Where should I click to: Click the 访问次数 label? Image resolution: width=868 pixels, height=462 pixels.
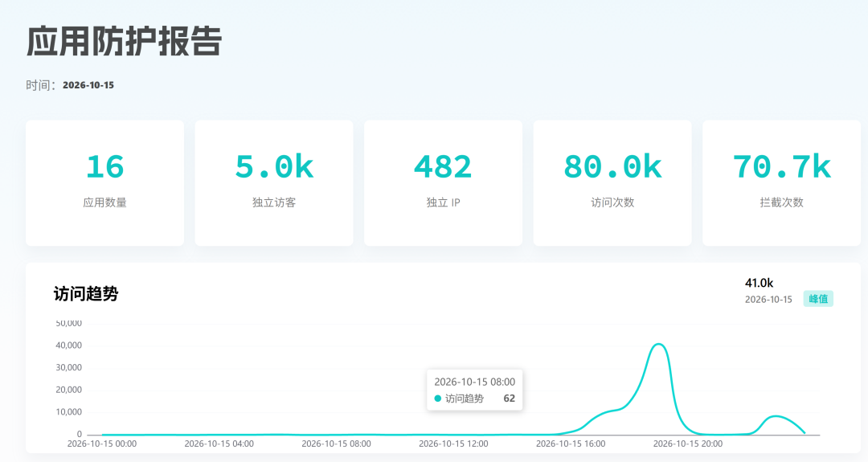(612, 202)
